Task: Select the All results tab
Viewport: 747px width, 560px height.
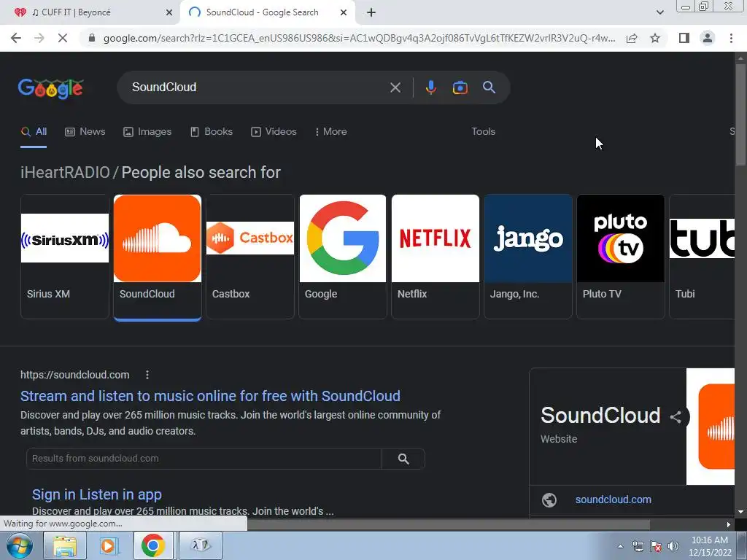Action: pyautogui.click(x=34, y=132)
